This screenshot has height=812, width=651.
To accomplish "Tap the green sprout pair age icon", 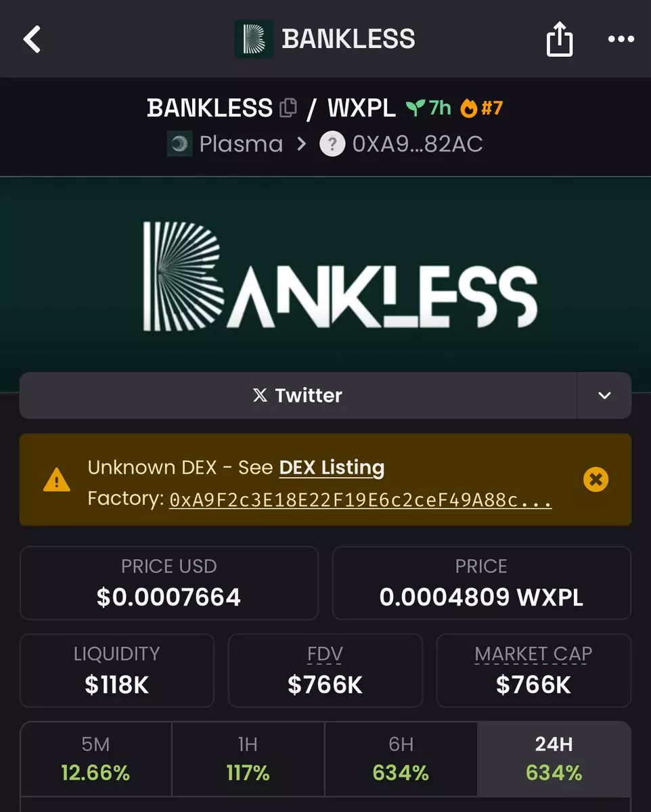I will coord(415,108).
